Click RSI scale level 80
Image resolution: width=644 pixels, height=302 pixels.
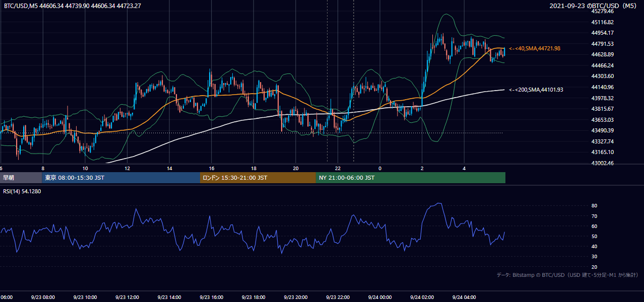coord(594,206)
